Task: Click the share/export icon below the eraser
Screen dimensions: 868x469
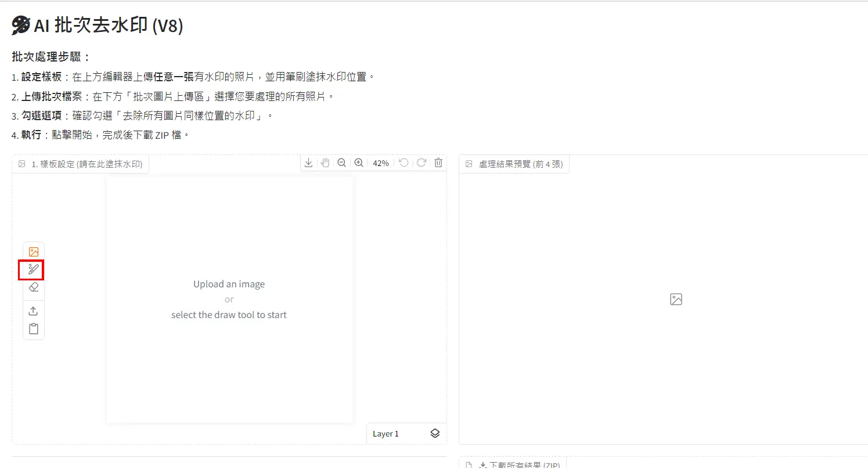Action: (x=33, y=310)
